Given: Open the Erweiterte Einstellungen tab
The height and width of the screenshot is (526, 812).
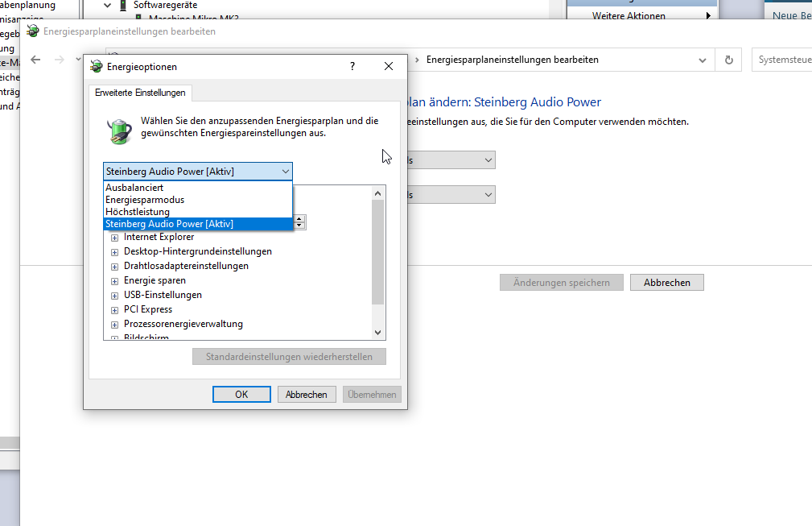Looking at the screenshot, I should tap(140, 93).
